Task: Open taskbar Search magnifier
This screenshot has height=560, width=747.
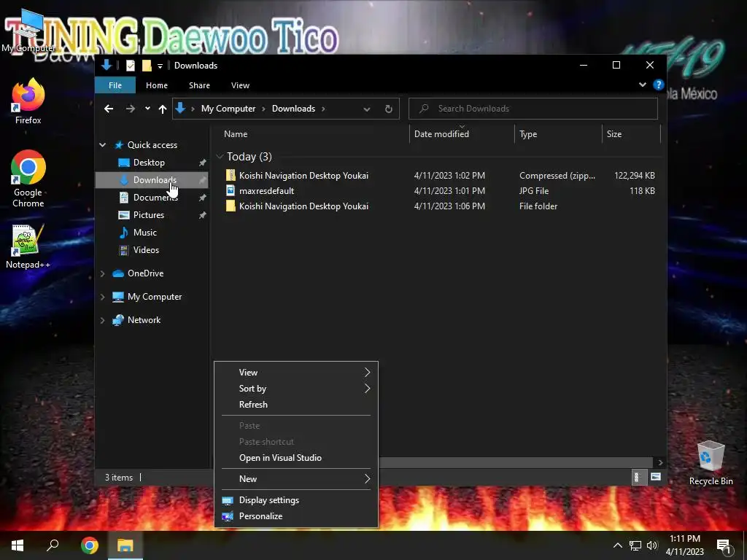Action: (x=53, y=545)
